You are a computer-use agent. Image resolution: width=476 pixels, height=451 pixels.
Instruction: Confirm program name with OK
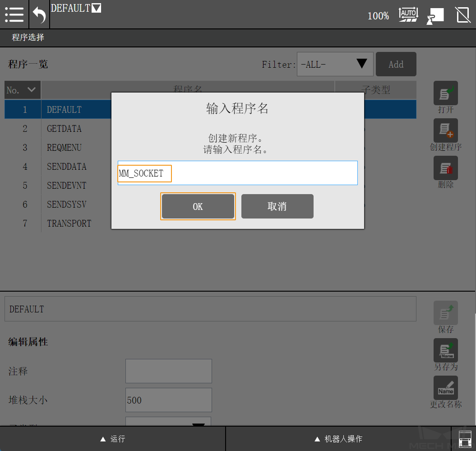(x=198, y=206)
